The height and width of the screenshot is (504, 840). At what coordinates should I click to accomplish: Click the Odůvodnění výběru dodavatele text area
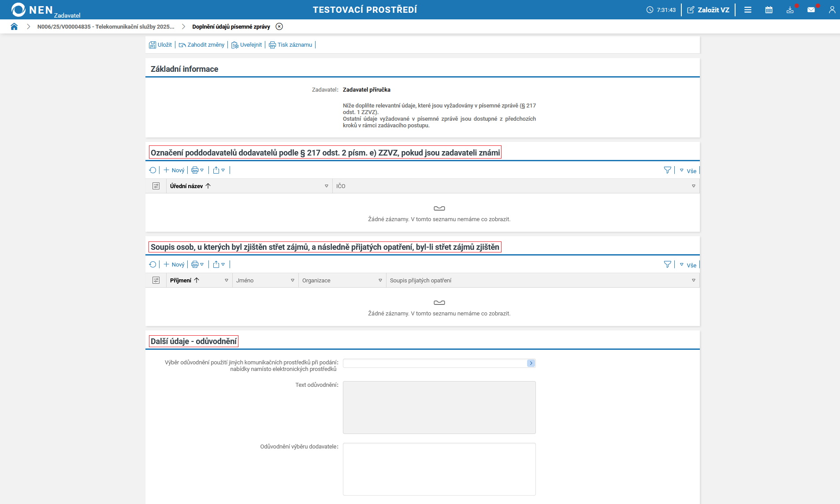click(439, 469)
